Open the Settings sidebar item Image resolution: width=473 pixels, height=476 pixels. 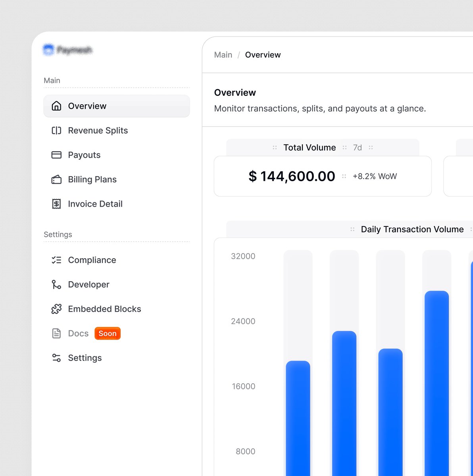coord(117,358)
